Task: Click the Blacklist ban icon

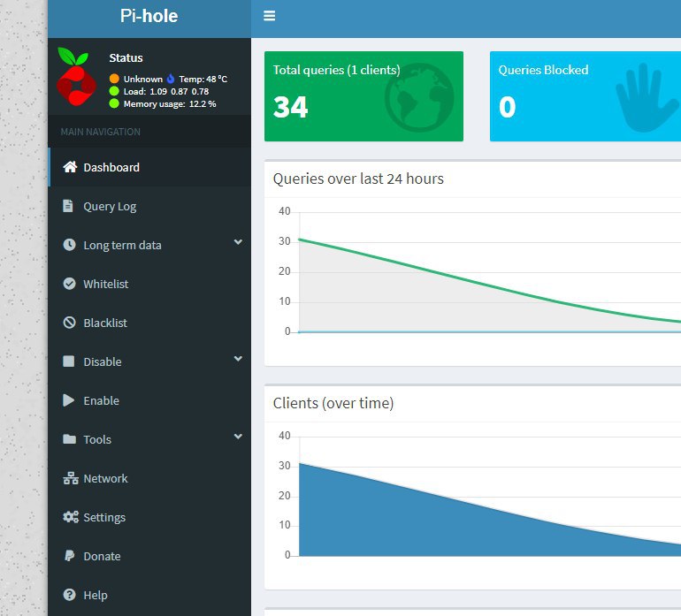Action: pos(69,323)
